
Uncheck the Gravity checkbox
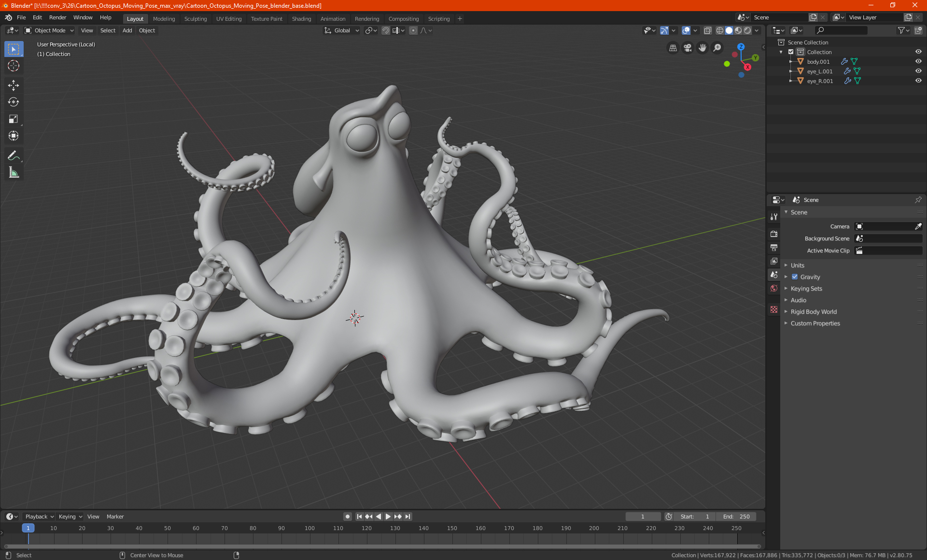795,277
